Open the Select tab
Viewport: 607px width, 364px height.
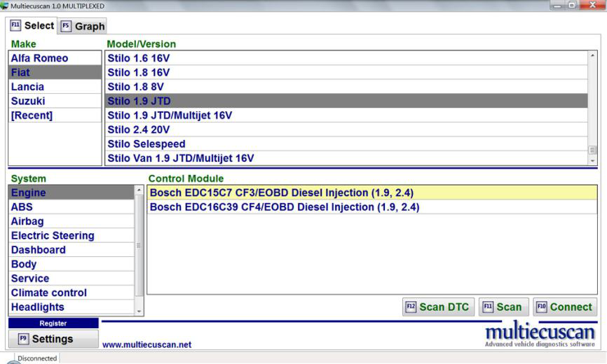click(x=32, y=26)
